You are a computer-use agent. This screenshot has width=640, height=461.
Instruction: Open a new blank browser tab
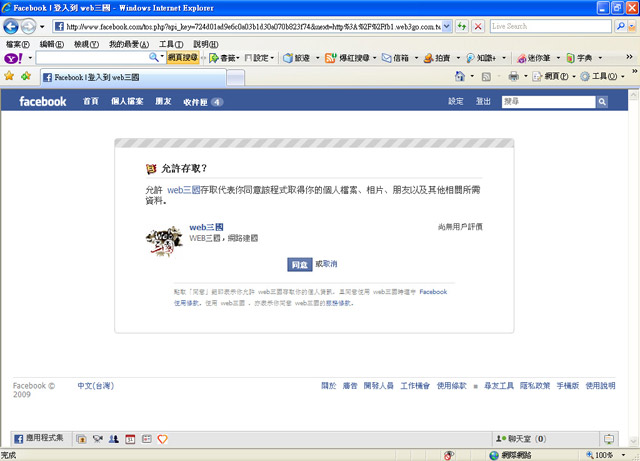tap(236, 78)
